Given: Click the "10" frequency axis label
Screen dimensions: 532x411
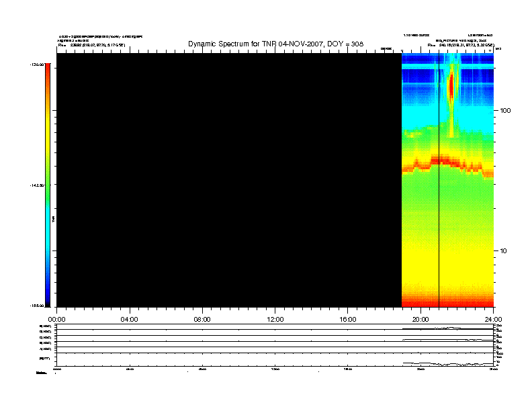Looking at the screenshot, I should [x=503, y=251].
